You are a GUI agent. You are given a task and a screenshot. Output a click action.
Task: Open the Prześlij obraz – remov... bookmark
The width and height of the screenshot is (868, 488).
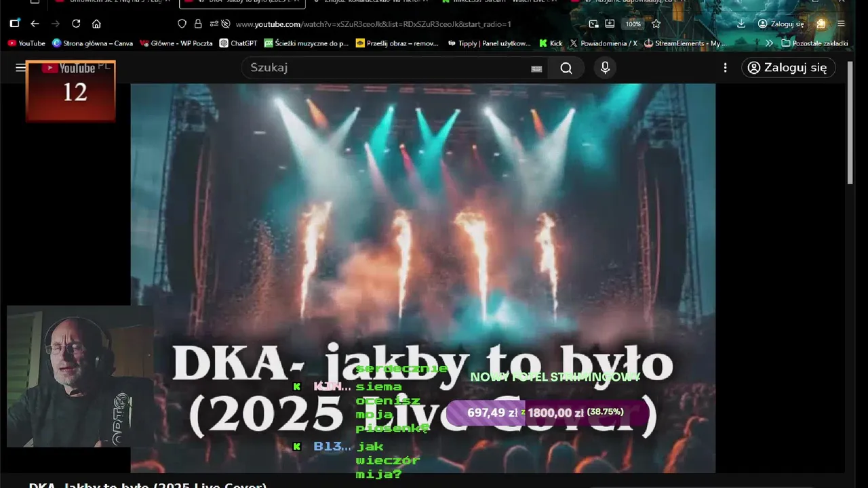click(397, 43)
